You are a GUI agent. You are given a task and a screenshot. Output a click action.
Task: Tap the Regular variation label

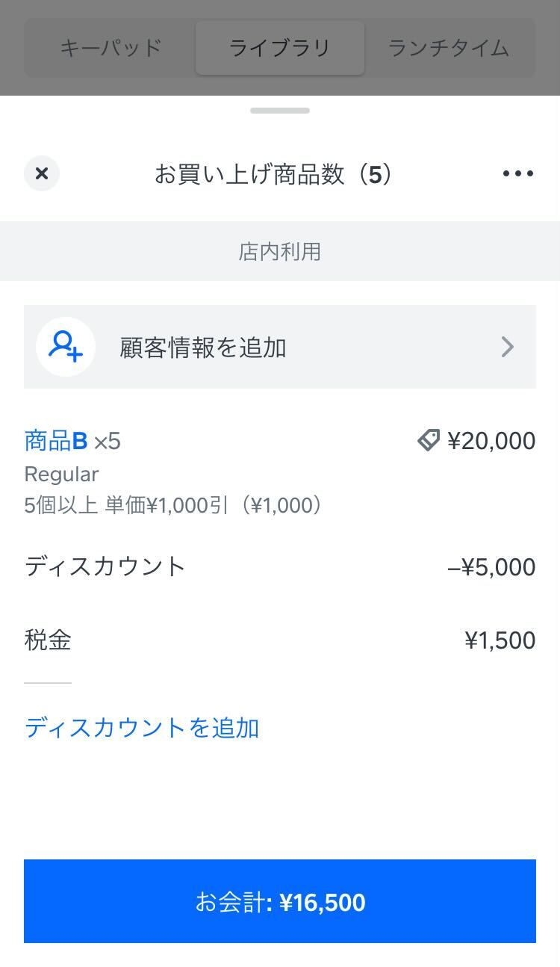coord(61,475)
